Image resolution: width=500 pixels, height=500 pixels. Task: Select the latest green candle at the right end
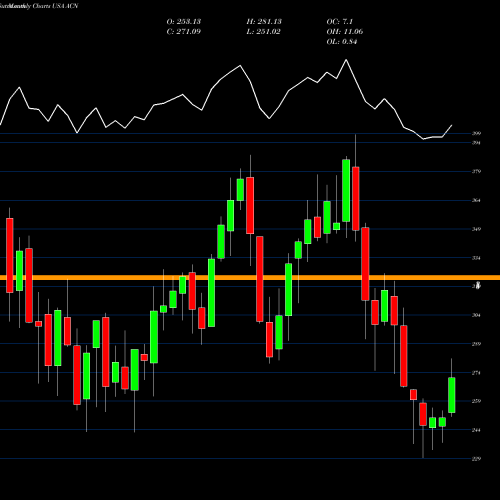[452, 395]
